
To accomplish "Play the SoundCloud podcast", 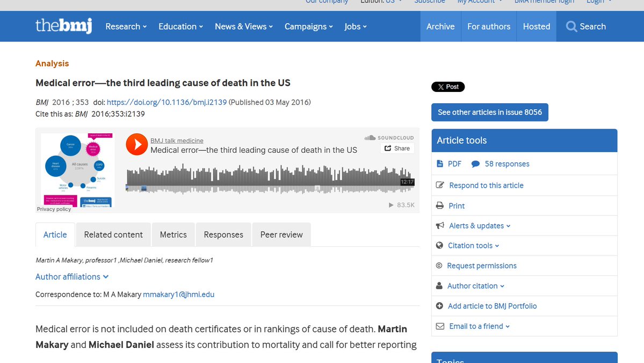I will tap(137, 144).
